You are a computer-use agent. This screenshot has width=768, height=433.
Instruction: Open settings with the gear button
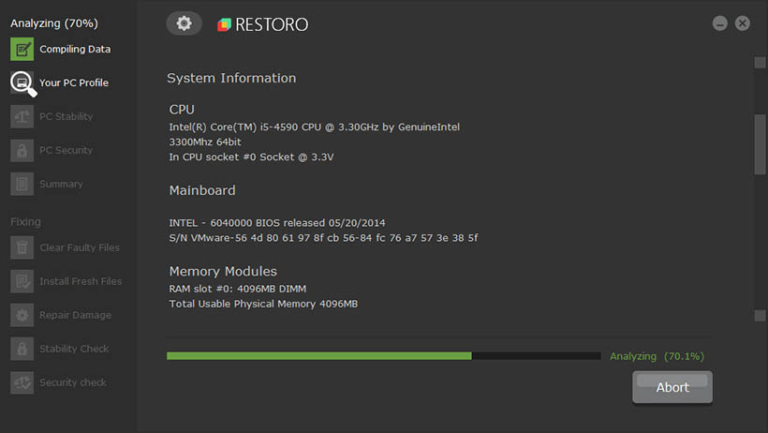pyautogui.click(x=184, y=24)
